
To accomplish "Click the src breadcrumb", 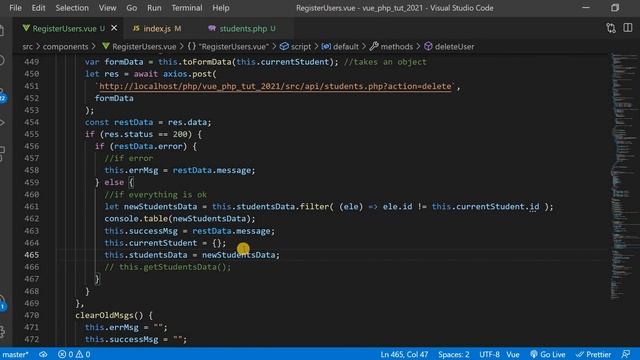I will (x=27, y=47).
